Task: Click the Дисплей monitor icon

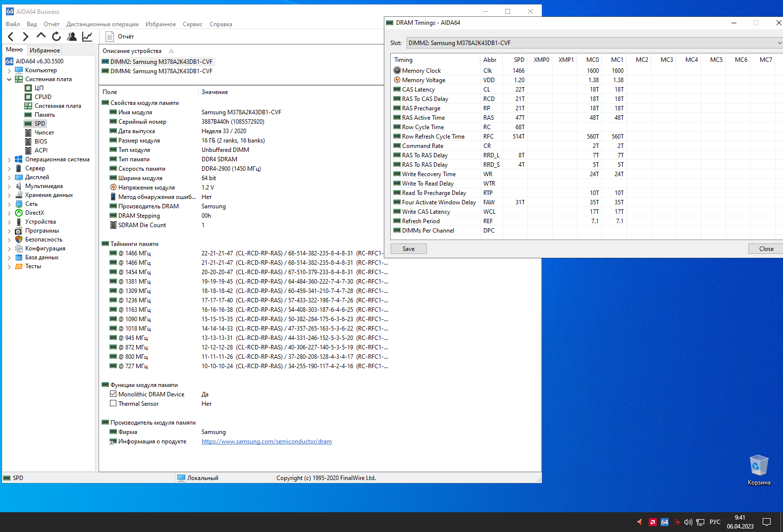Action: (19, 177)
